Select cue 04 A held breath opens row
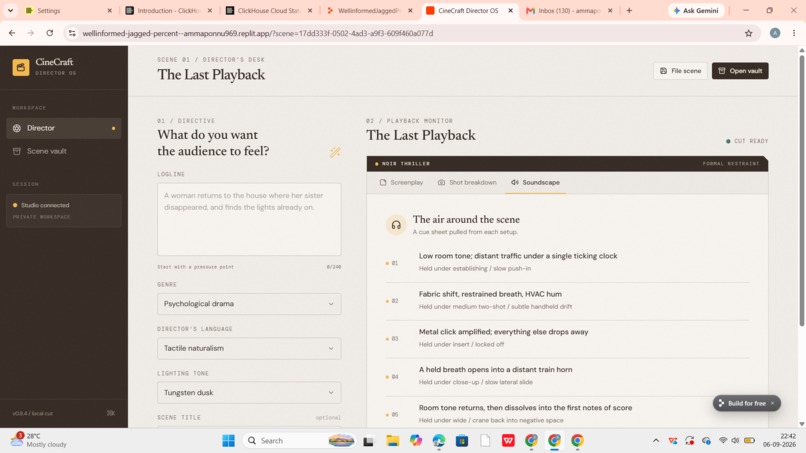The height and width of the screenshot is (453, 806). pyautogui.click(x=567, y=376)
